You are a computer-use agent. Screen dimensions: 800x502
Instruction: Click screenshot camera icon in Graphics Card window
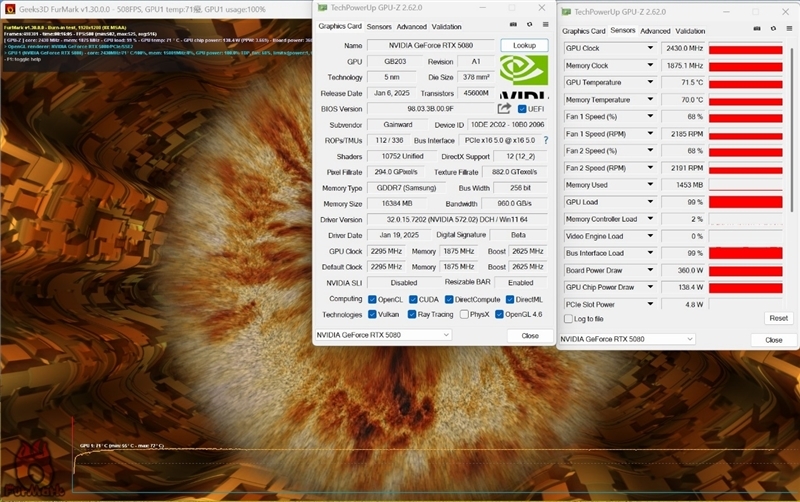coord(513,24)
